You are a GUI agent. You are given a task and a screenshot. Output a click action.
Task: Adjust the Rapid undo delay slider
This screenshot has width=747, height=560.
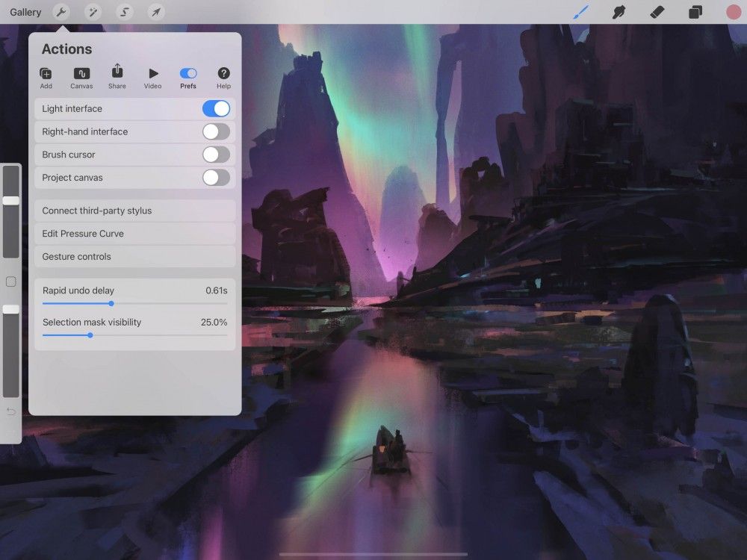coord(111,304)
